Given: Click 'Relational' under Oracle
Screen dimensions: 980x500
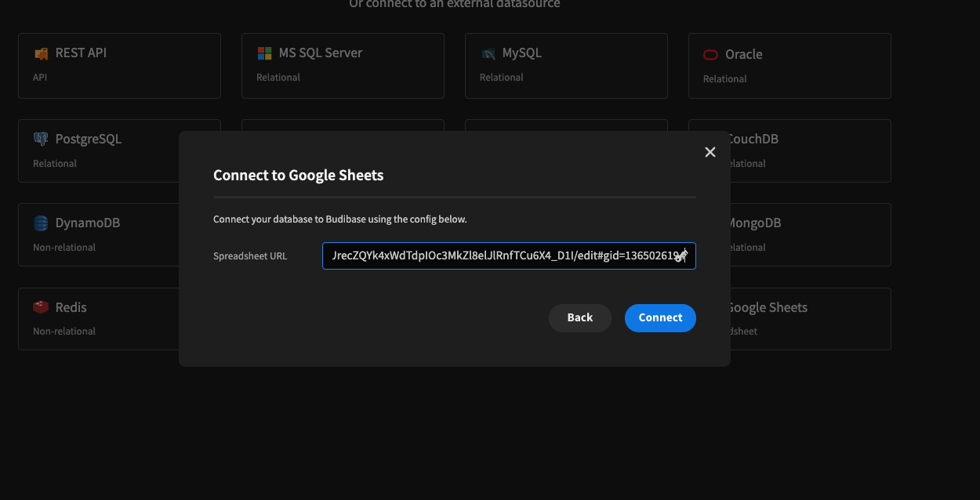Looking at the screenshot, I should coord(725,78).
